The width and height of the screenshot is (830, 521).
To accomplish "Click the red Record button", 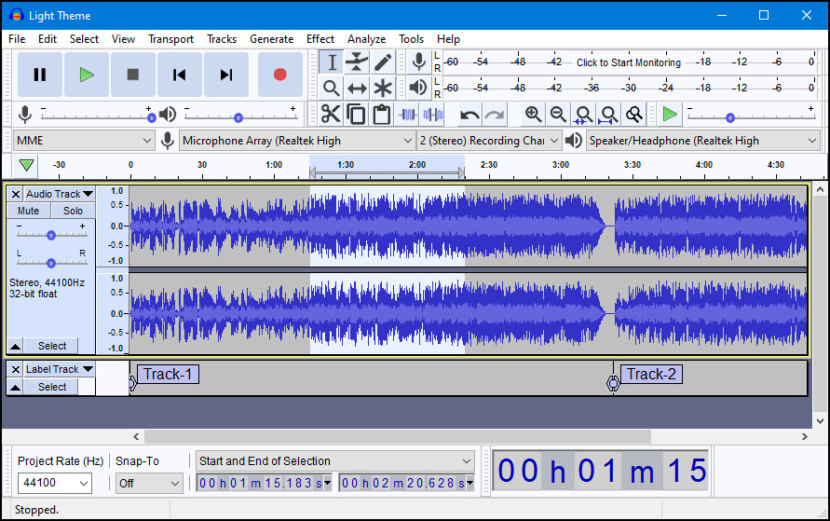I will click(x=280, y=75).
